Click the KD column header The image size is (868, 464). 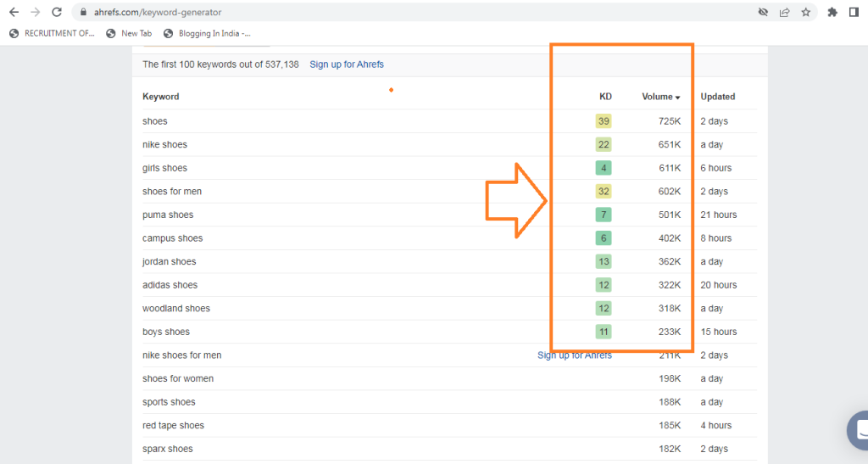click(605, 97)
